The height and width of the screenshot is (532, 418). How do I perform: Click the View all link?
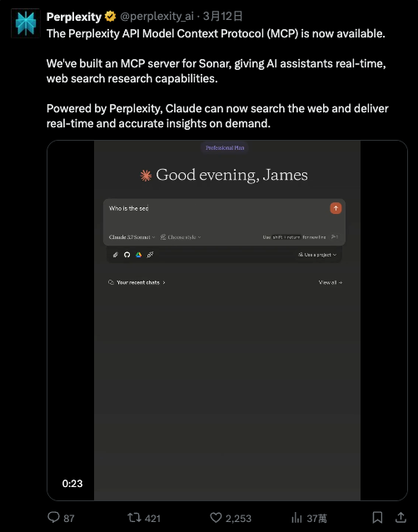click(x=330, y=282)
